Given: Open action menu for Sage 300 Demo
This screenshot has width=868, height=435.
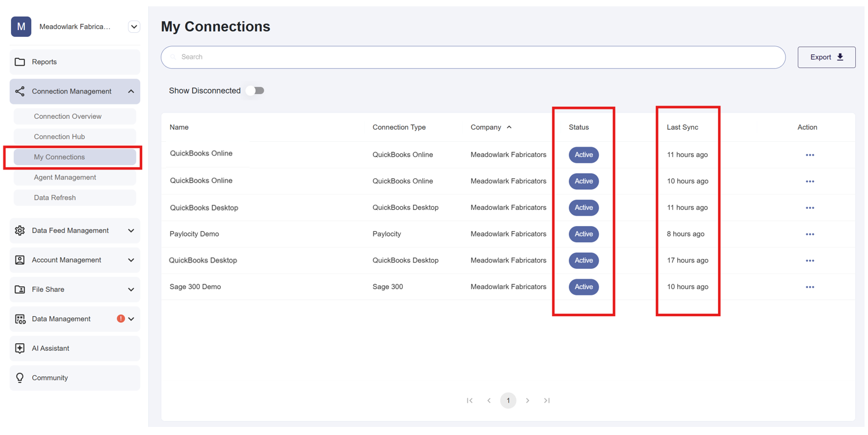Looking at the screenshot, I should [809, 287].
